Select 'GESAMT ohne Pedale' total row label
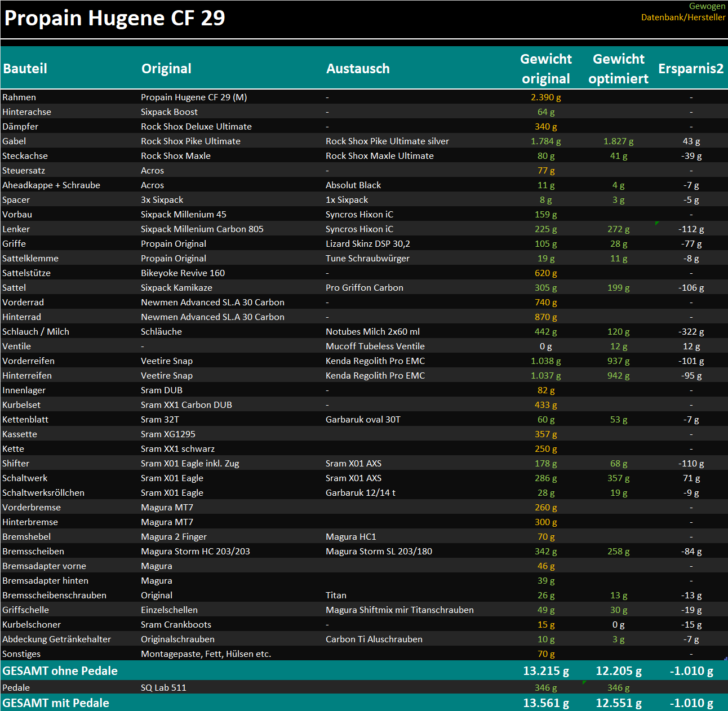728x711 pixels. (x=60, y=671)
